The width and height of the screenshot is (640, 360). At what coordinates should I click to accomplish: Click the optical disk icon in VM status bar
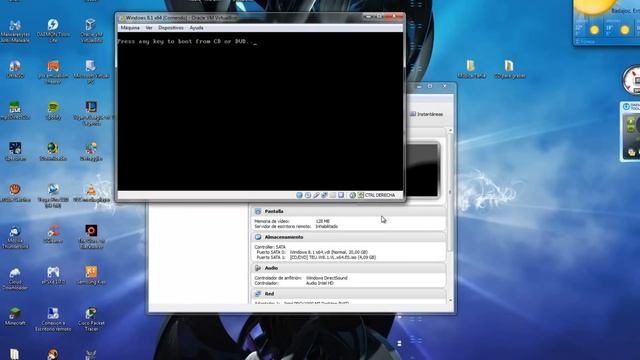point(308,195)
